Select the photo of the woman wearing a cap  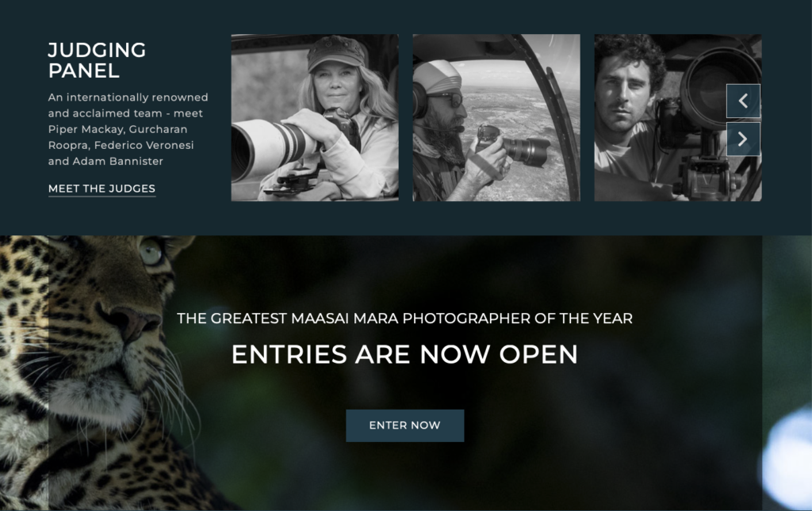[315, 117]
